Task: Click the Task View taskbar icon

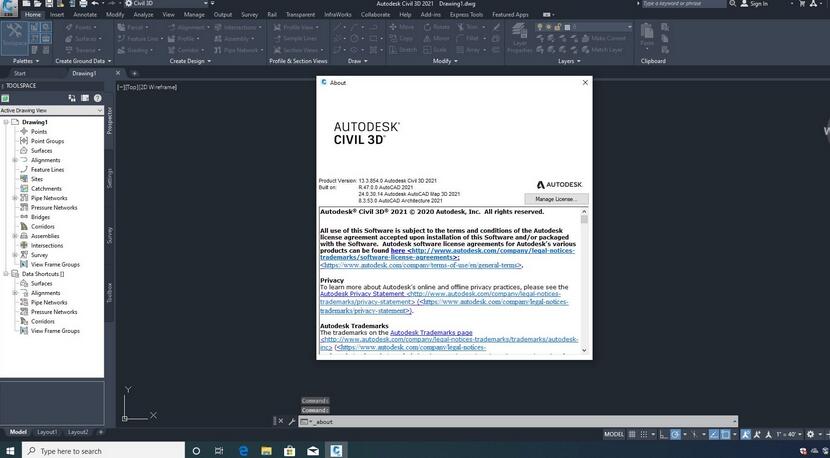Action: click(x=219, y=451)
